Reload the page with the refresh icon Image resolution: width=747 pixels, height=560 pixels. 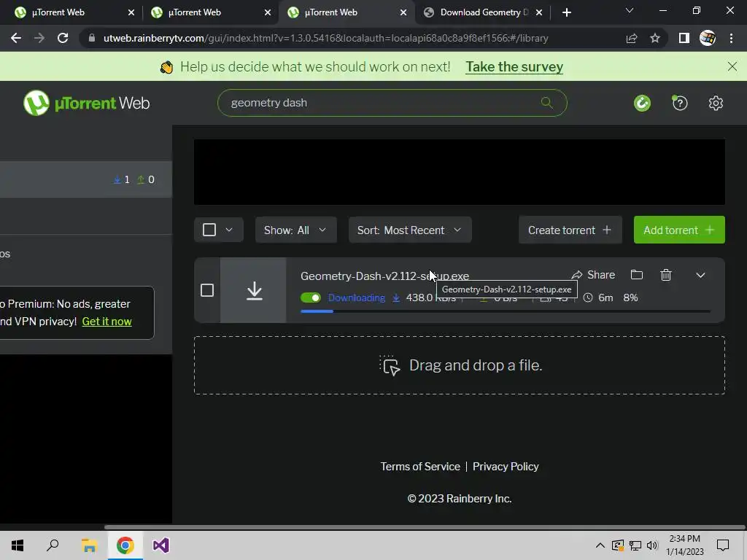[x=63, y=38]
